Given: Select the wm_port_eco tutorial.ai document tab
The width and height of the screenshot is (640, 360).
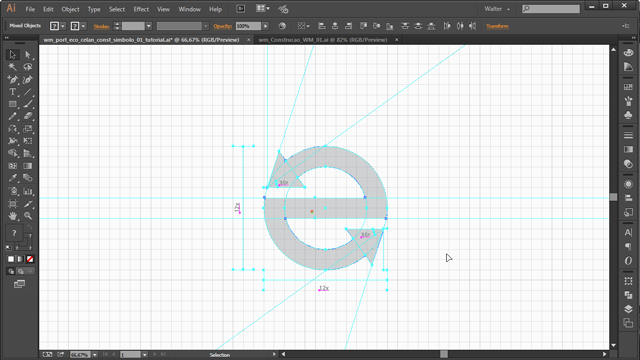Looking at the screenshot, I should [x=141, y=40].
